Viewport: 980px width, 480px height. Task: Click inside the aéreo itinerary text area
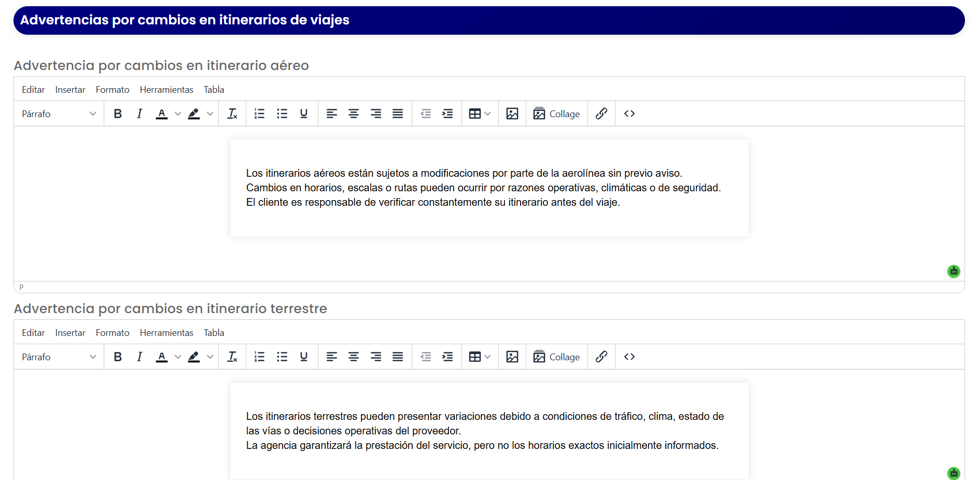point(489,188)
